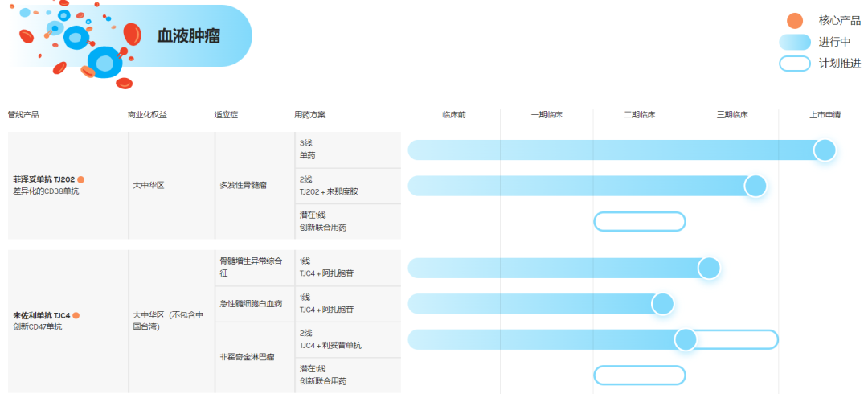
Task: Select the 菲泽妥单抗 TJ202 product name
Action: pos(43,179)
